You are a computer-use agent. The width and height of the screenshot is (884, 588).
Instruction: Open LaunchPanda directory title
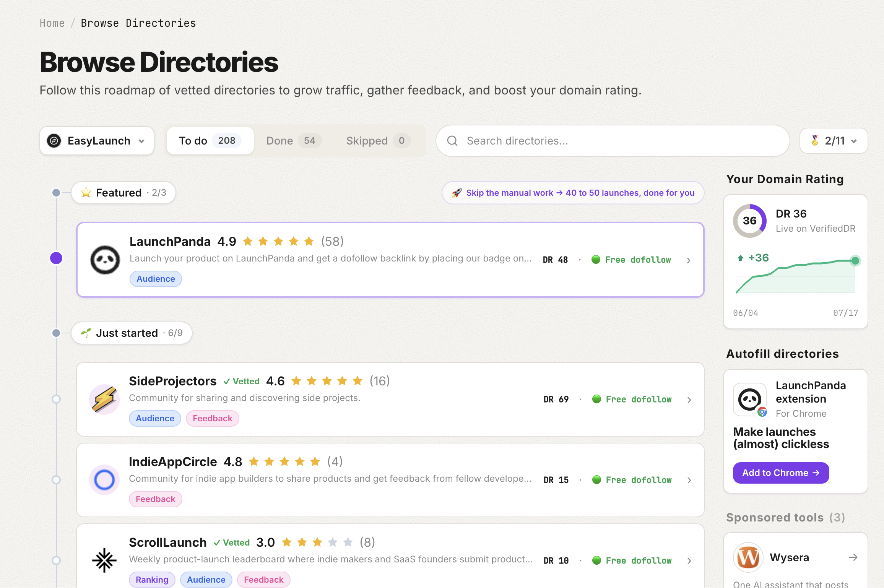click(170, 242)
